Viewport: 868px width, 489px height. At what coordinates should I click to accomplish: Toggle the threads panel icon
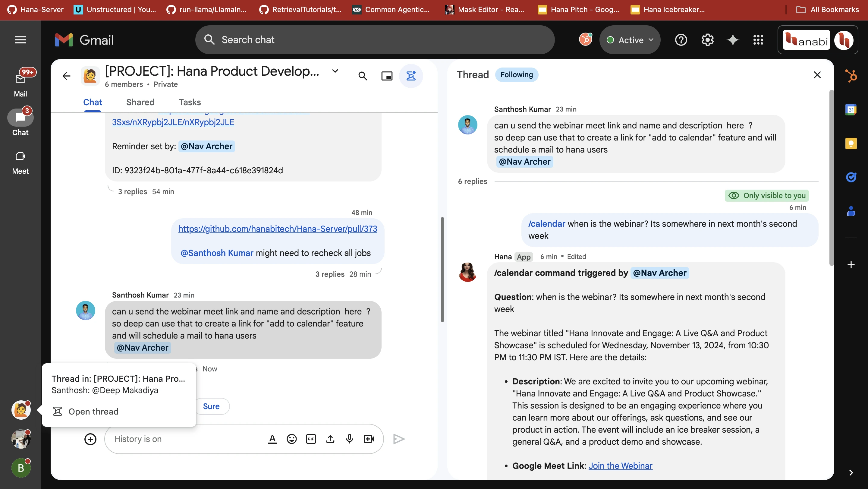coord(411,76)
